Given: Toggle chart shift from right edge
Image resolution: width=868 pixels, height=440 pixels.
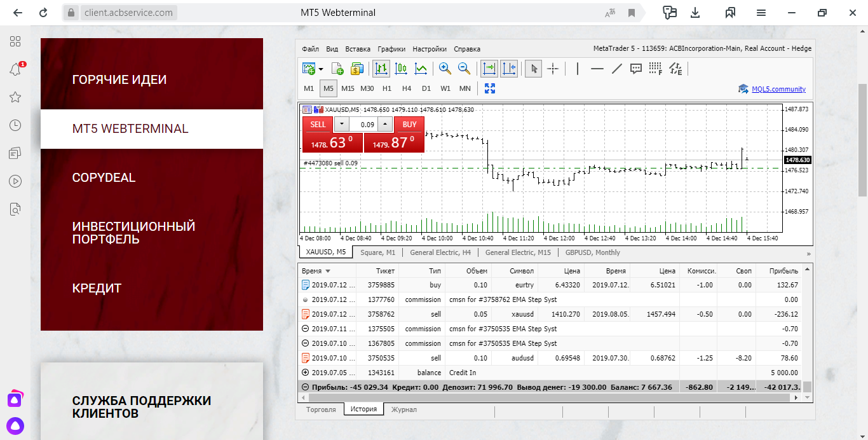Looking at the screenshot, I should click(509, 68).
